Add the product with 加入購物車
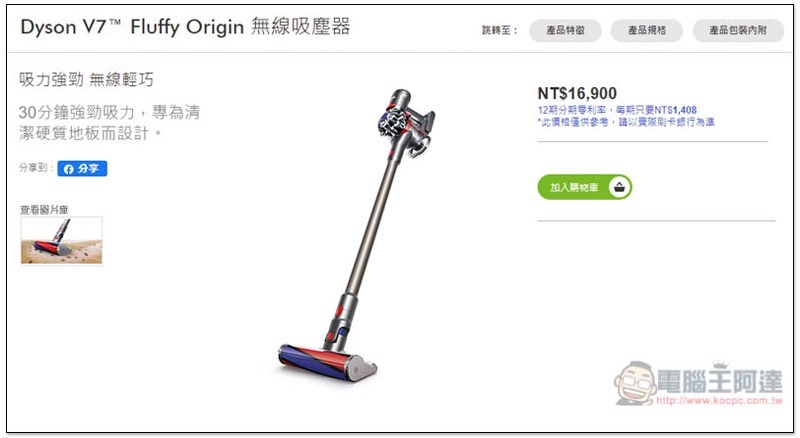The height and width of the screenshot is (438, 800). tap(585, 187)
